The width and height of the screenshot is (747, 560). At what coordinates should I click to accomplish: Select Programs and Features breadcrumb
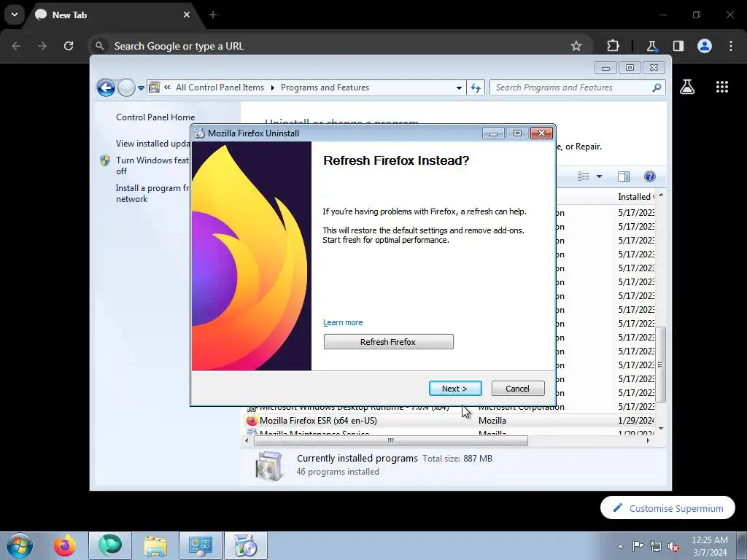325,87
